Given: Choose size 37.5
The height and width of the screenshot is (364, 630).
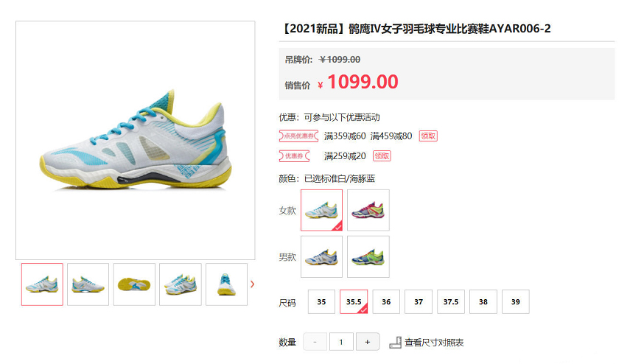Looking at the screenshot, I should pyautogui.click(x=451, y=301).
